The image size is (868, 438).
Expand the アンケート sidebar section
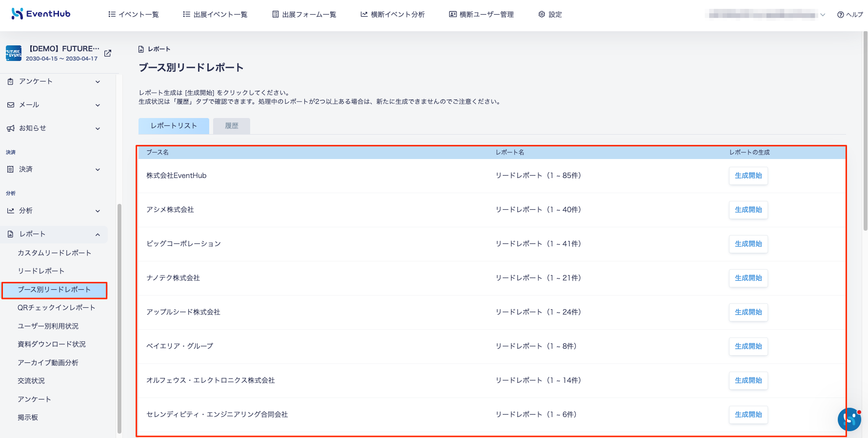coord(98,82)
